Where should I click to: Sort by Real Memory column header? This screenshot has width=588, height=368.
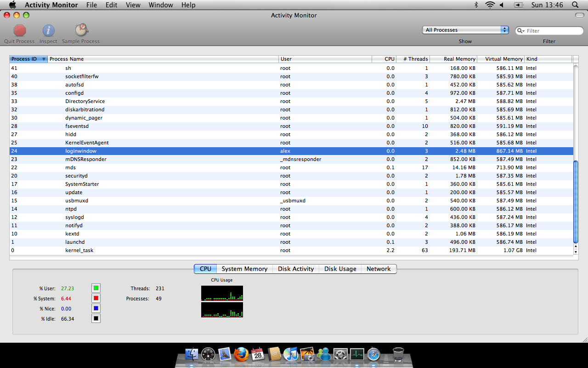[x=453, y=59]
